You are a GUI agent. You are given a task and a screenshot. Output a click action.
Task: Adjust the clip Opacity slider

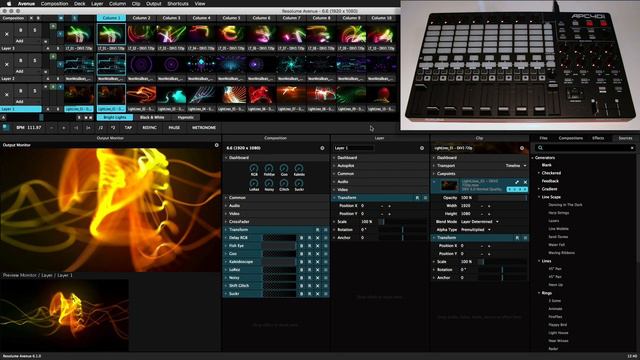pos(502,198)
